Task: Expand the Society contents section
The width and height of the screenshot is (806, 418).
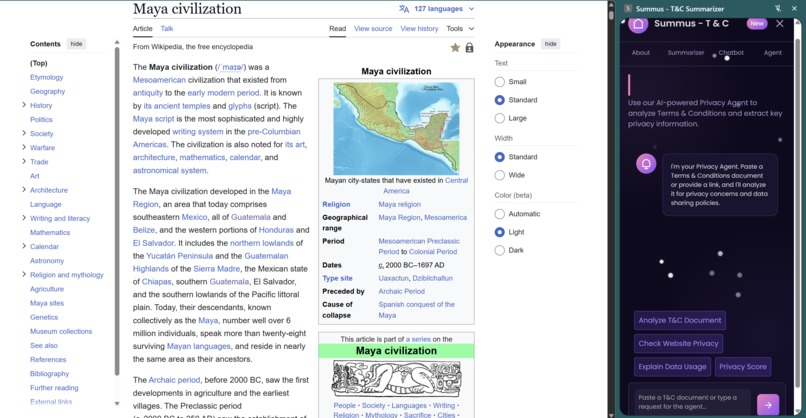Action: point(24,133)
